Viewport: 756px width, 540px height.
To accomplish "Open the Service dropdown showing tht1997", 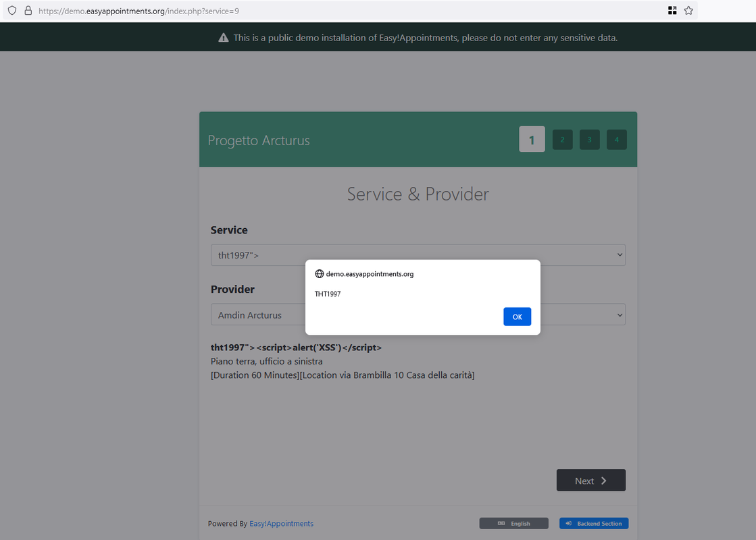I will point(418,255).
